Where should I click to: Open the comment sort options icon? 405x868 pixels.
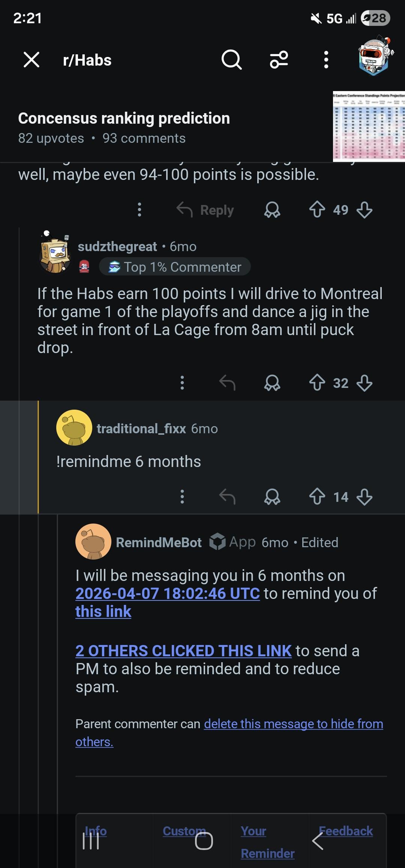(x=279, y=60)
